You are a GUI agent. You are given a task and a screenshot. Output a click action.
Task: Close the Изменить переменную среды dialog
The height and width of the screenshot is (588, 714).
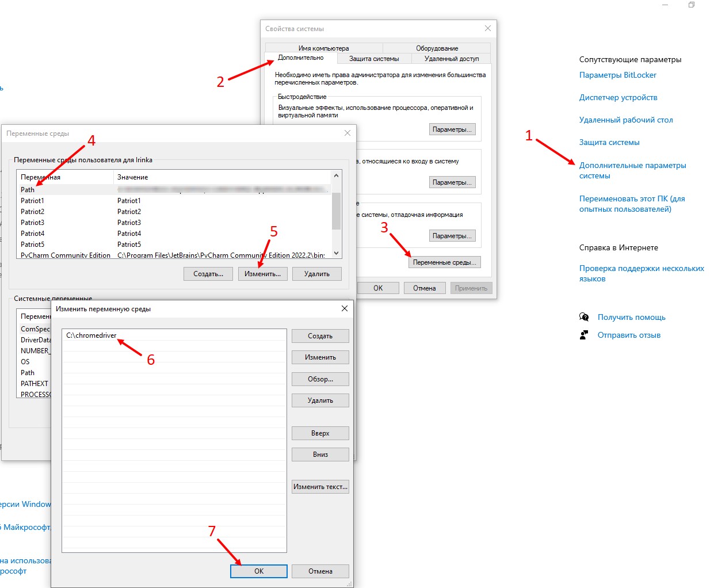tap(344, 309)
